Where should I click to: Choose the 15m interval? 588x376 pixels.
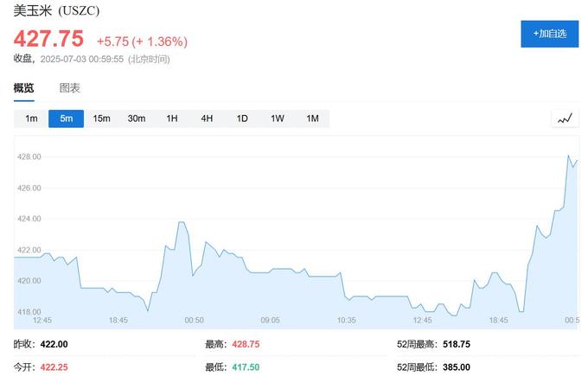pos(101,118)
